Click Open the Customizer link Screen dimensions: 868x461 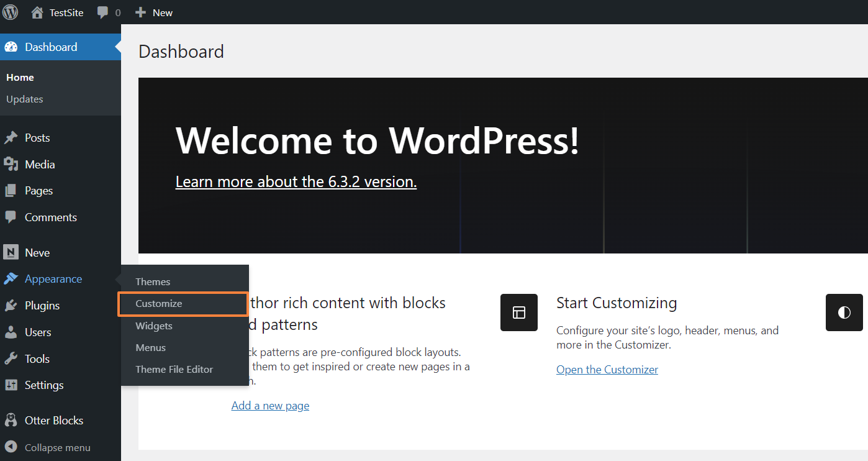pos(607,370)
